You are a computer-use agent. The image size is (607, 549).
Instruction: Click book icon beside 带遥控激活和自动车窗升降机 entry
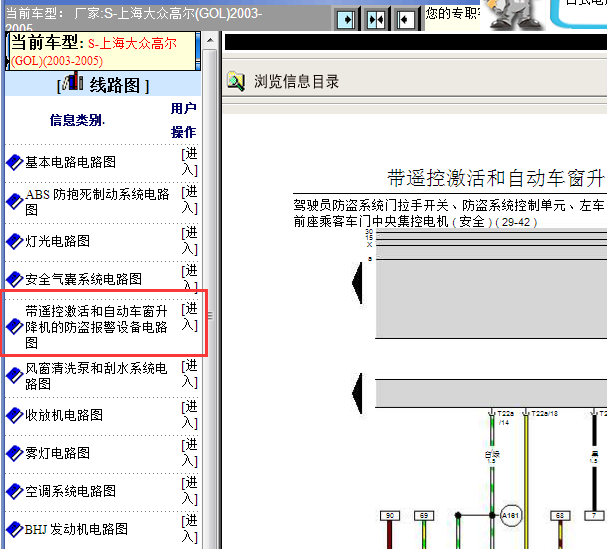point(15,326)
